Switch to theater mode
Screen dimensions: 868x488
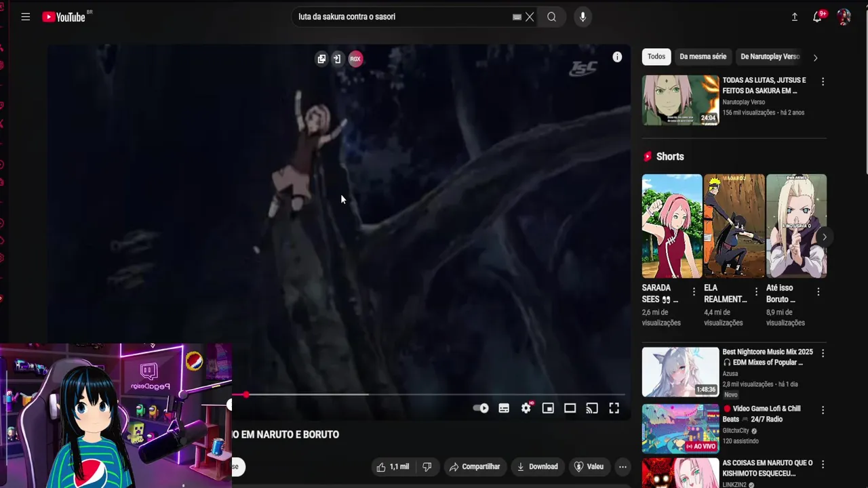pyautogui.click(x=570, y=408)
